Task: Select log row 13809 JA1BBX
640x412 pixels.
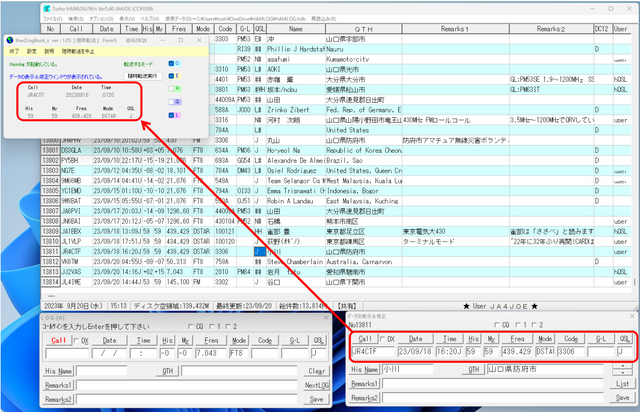Action: (338, 232)
